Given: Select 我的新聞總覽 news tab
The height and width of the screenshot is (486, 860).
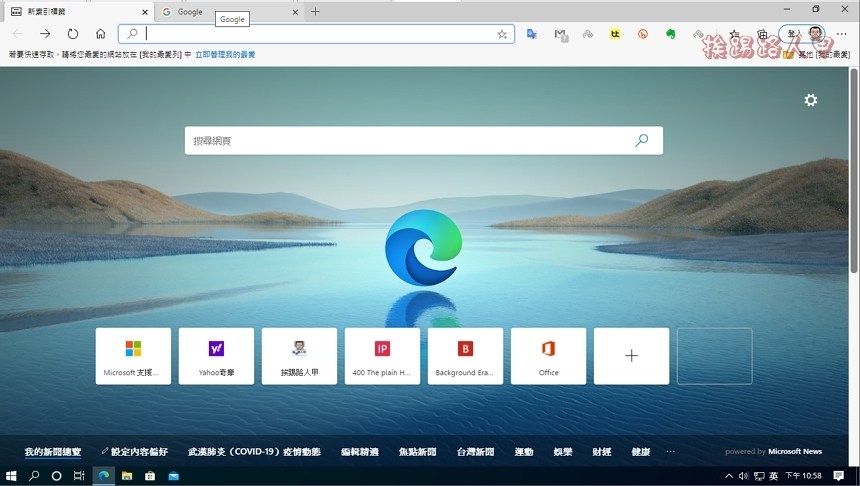Looking at the screenshot, I should [x=53, y=452].
